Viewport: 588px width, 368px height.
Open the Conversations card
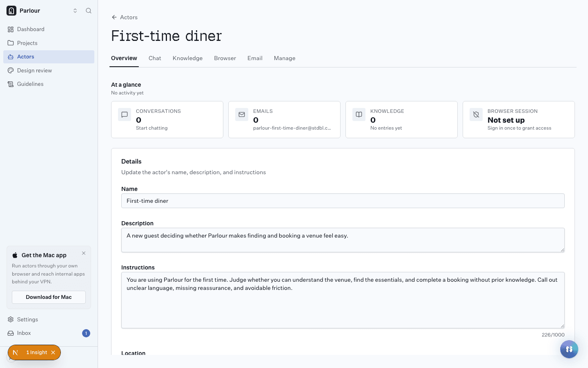click(x=167, y=119)
